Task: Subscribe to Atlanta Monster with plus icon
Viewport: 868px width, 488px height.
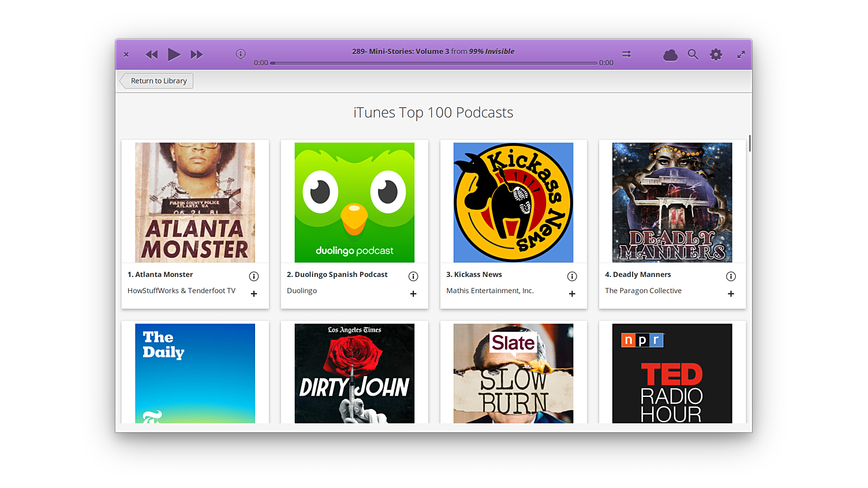Action: [x=254, y=294]
